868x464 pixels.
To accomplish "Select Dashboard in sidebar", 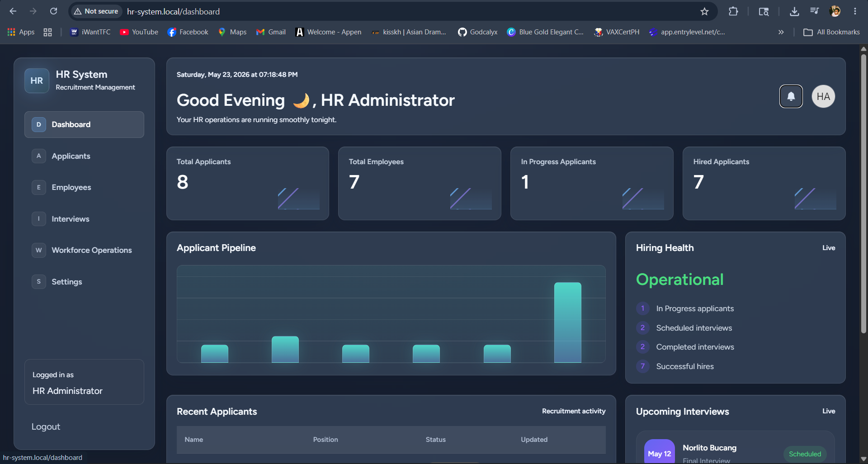I will click(84, 124).
